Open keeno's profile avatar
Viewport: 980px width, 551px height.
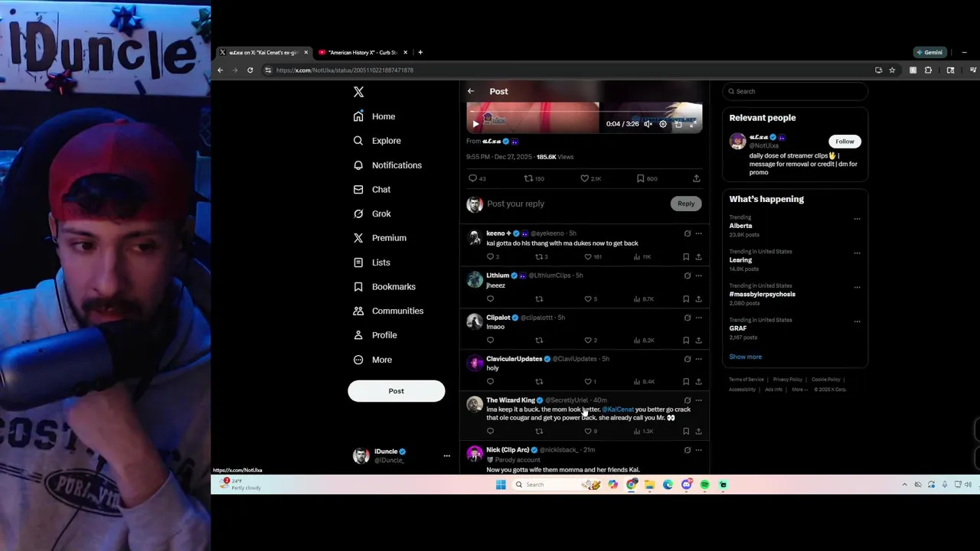475,237
